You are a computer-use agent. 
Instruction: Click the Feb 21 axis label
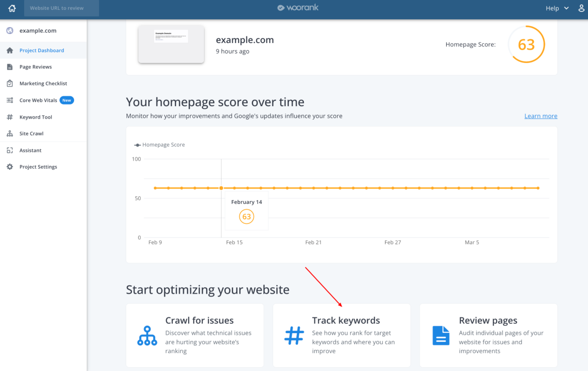pos(313,242)
